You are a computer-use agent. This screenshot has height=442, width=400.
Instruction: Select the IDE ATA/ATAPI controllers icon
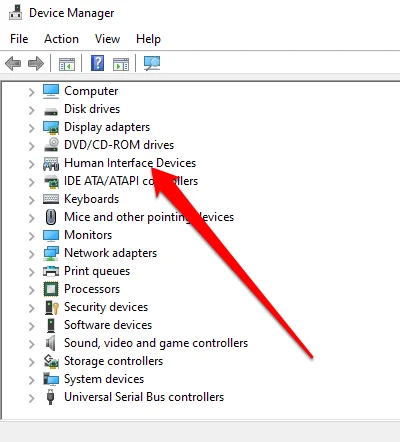click(51, 181)
